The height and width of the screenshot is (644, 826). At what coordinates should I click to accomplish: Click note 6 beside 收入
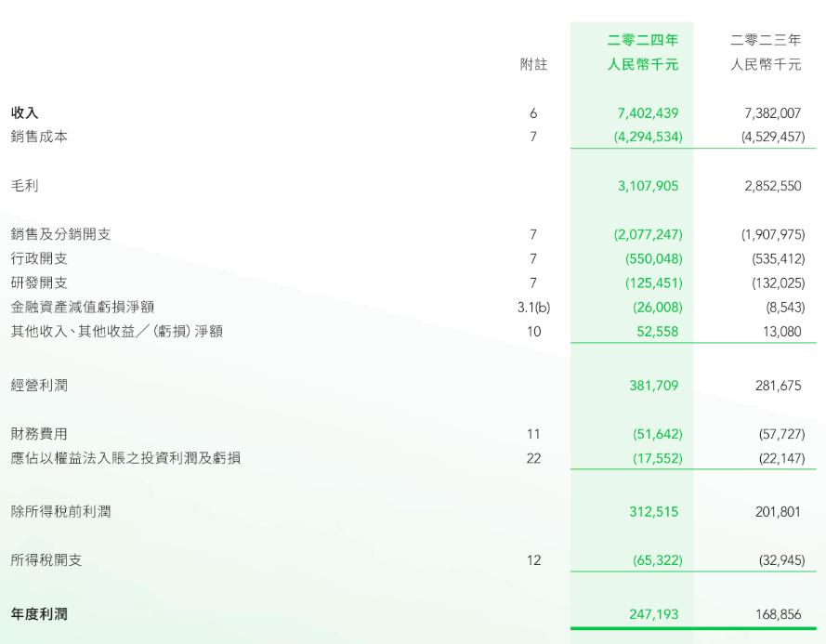click(x=533, y=113)
